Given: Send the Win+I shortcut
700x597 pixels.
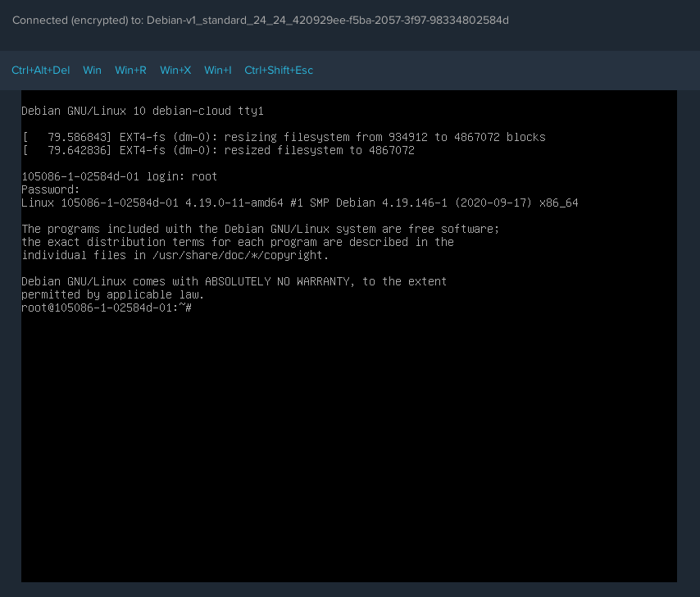Looking at the screenshot, I should [218, 71].
